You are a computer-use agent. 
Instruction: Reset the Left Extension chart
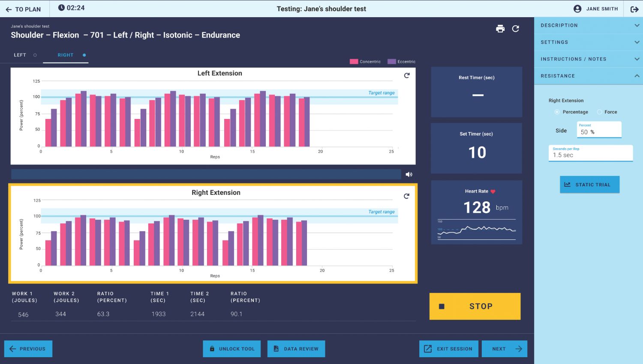point(407,75)
